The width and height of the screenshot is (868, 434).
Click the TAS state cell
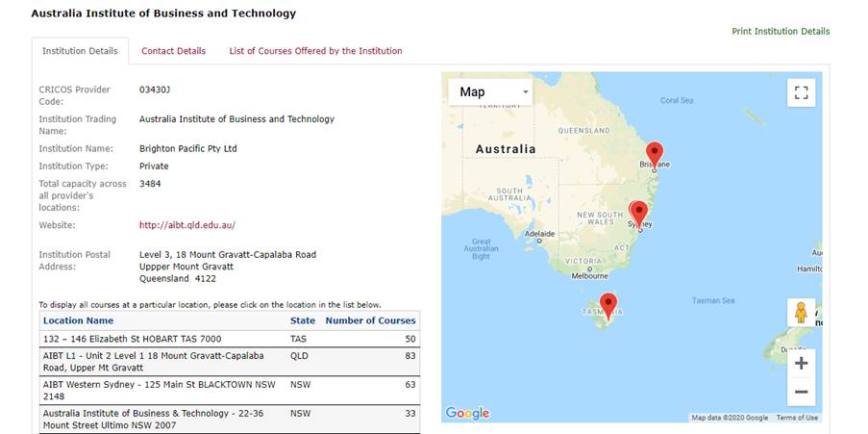(298, 339)
